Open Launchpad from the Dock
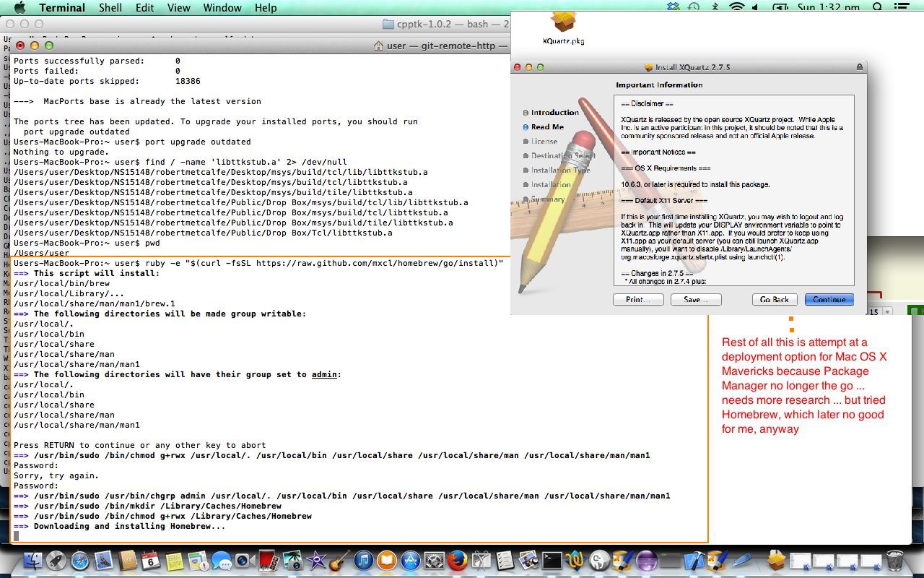 coord(56,560)
